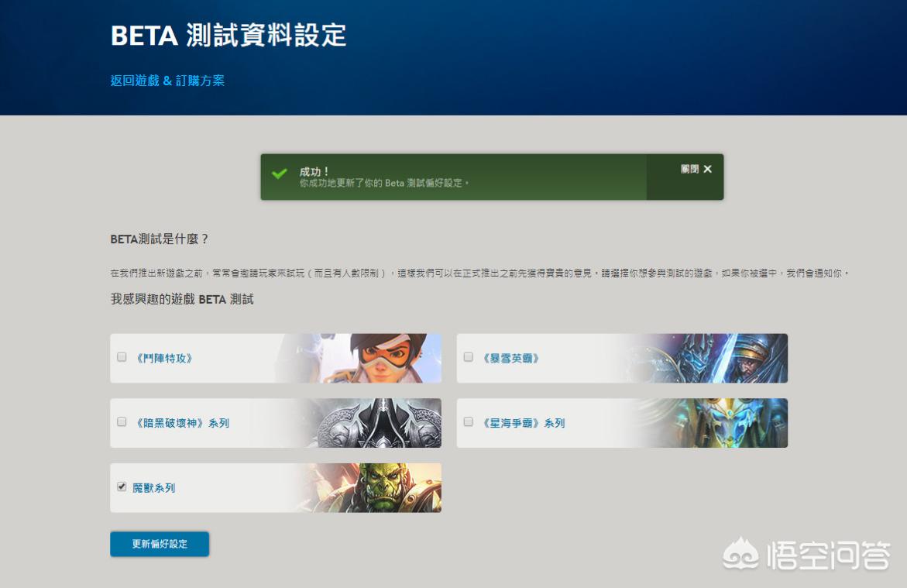Check the 《暗黑破壞神》系列 checkbox
907x588 pixels.
122,422
